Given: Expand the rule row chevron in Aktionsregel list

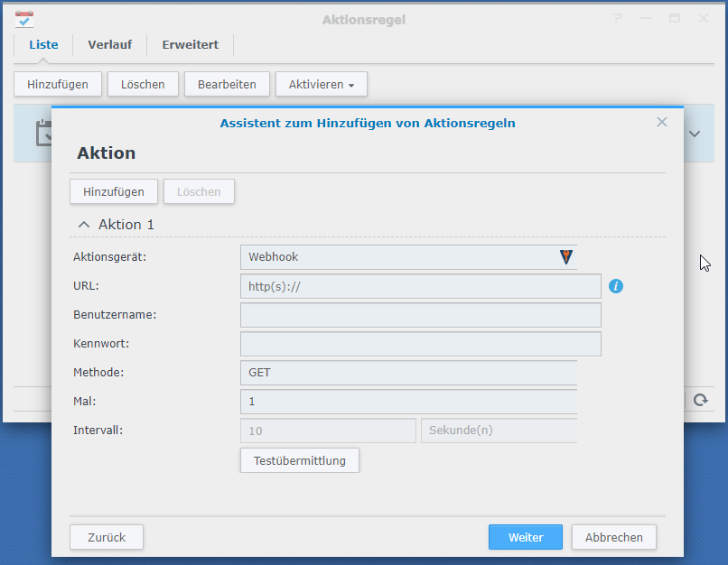Looking at the screenshot, I should 695,134.
